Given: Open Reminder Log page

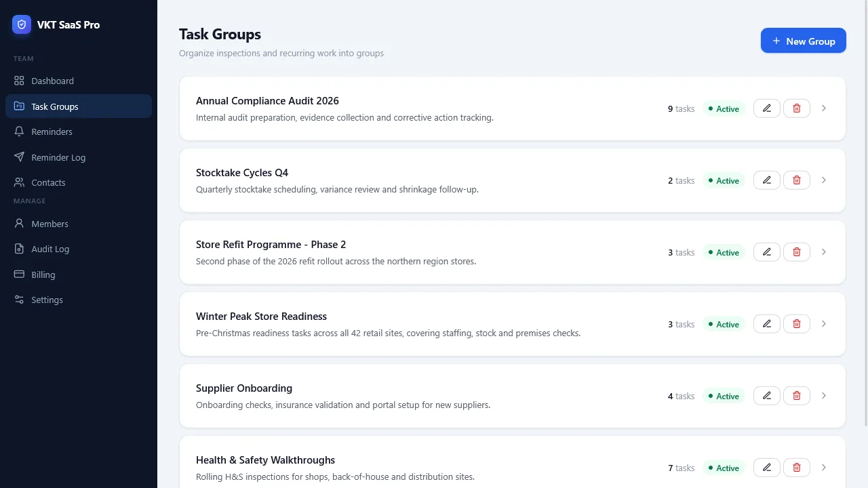Looking at the screenshot, I should pos(79,157).
